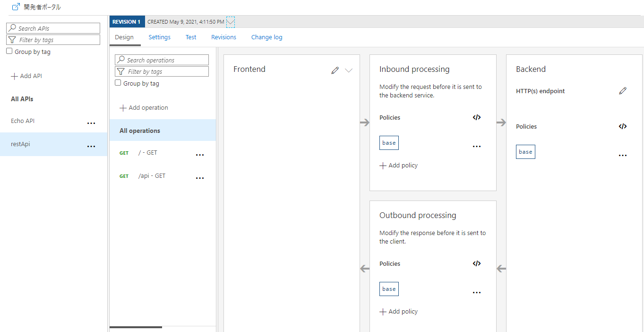Image resolution: width=644 pixels, height=332 pixels.
Task: Switch to the Settings tab
Action: tap(160, 37)
